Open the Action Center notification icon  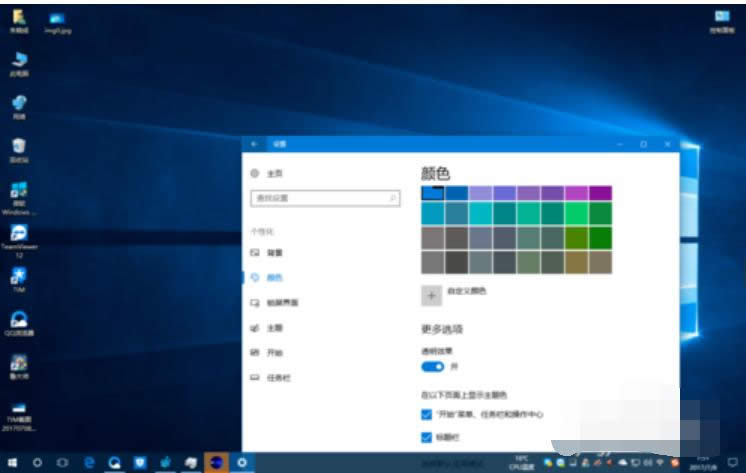click(735, 462)
